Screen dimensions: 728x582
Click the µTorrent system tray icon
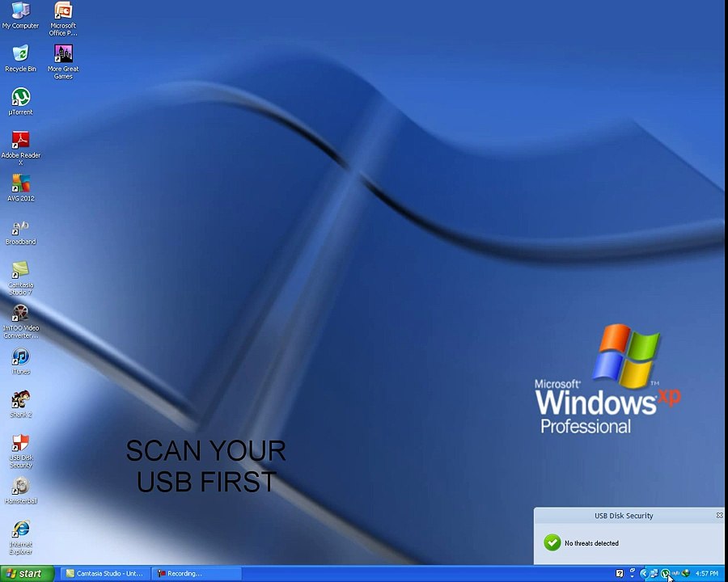666,574
